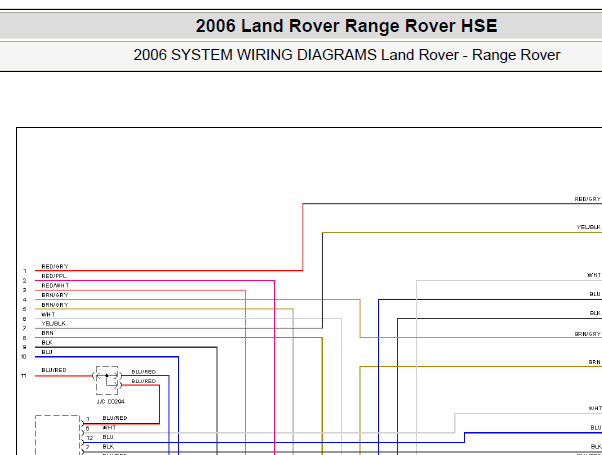This screenshot has width=602, height=455.
Task: Select the BRN wire label at pin 8
Action: 48,333
